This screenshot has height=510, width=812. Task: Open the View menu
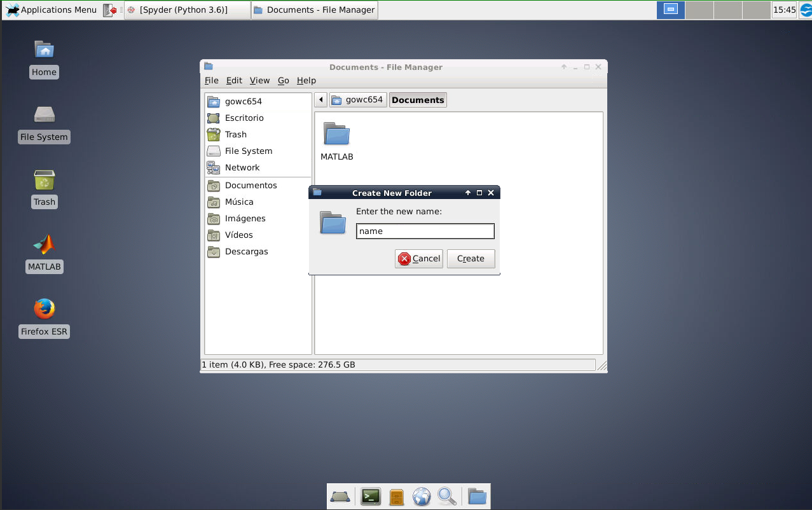[x=259, y=80]
